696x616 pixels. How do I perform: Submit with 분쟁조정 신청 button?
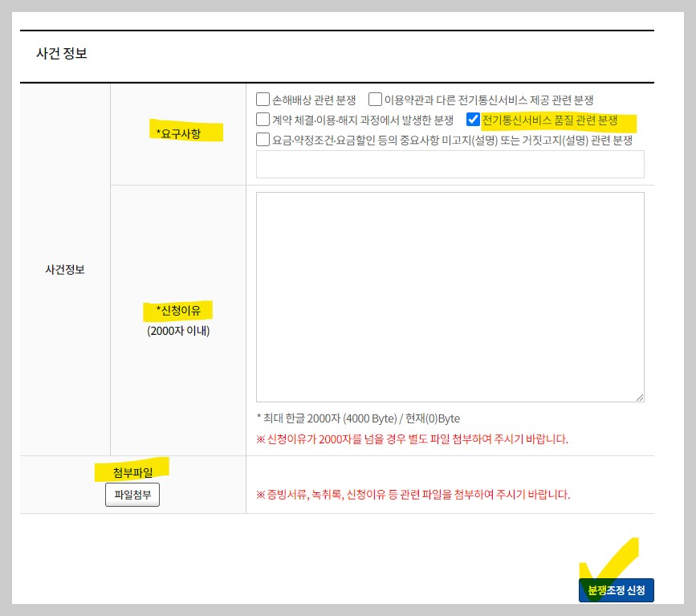[x=616, y=590]
